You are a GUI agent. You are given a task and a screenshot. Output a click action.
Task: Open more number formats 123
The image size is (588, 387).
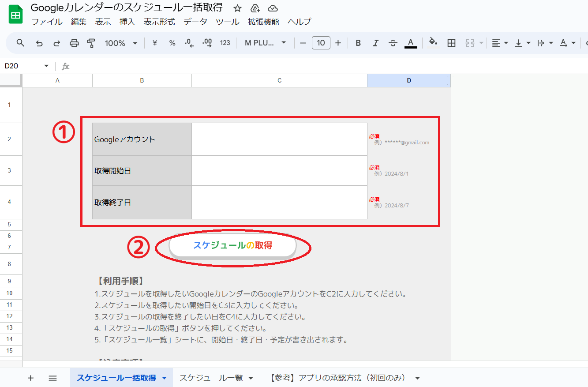pyautogui.click(x=225, y=43)
